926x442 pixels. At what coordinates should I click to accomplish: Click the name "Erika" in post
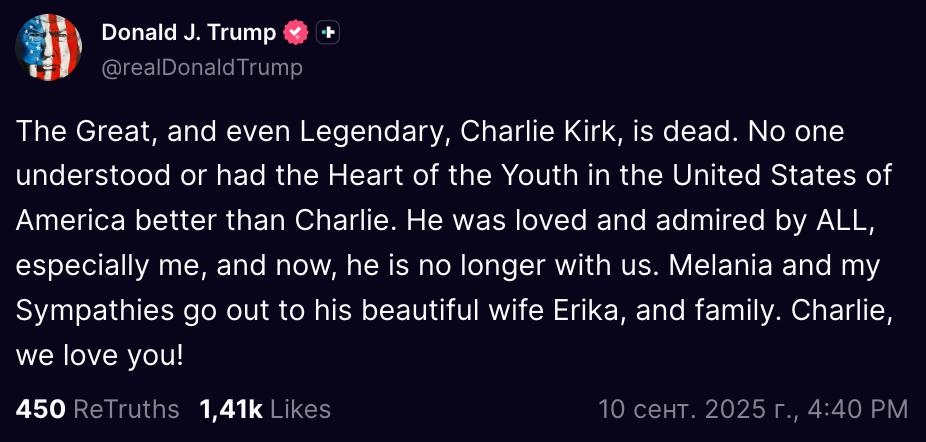click(589, 310)
